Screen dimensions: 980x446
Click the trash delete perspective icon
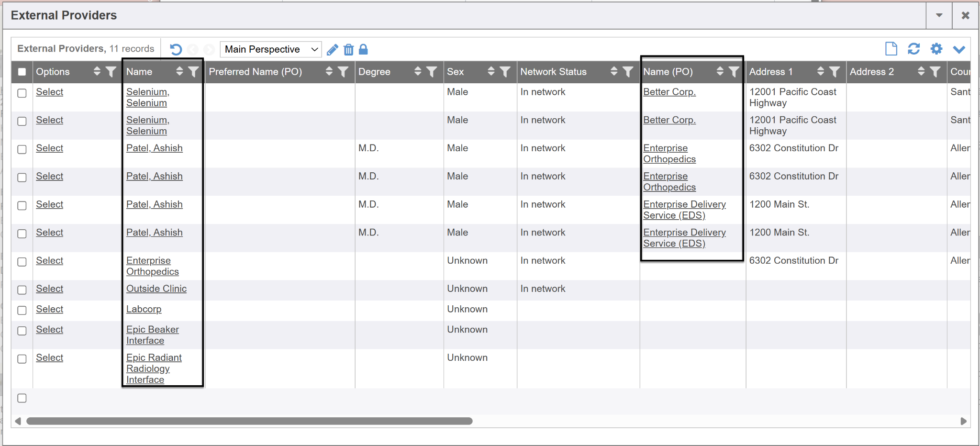(349, 49)
